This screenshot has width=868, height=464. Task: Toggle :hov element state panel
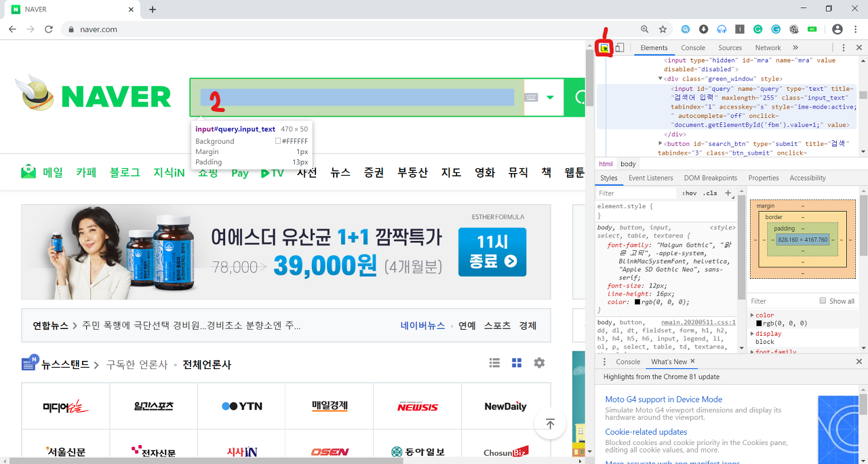[x=690, y=193]
